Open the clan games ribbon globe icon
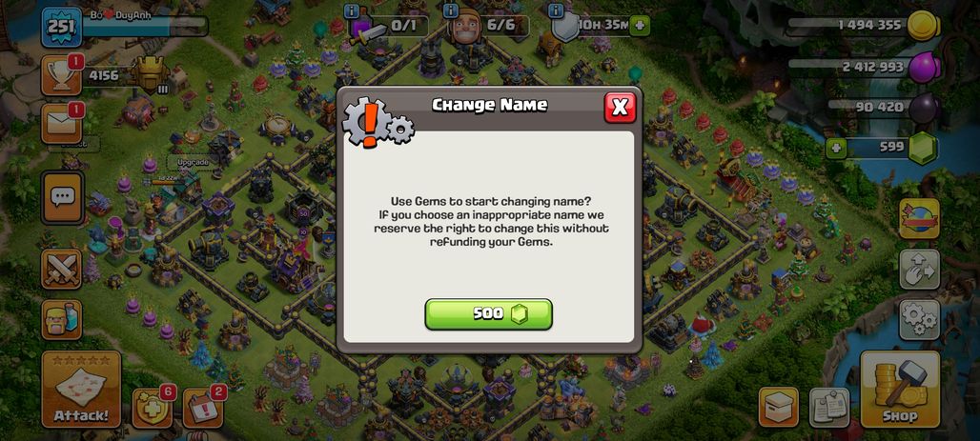Viewport: 980px width, 441px height. (x=919, y=219)
